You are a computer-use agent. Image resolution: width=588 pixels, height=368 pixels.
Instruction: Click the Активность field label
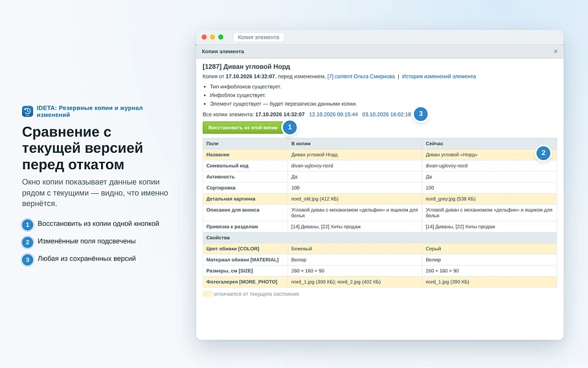click(x=221, y=177)
